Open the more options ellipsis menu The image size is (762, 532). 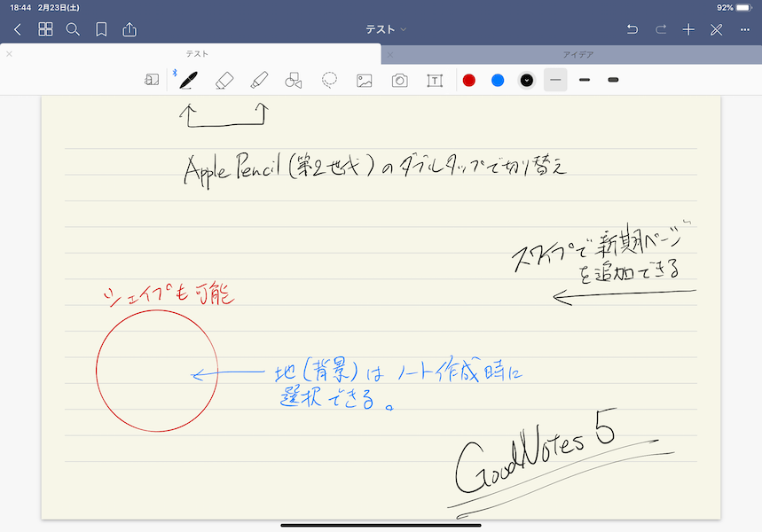745,29
